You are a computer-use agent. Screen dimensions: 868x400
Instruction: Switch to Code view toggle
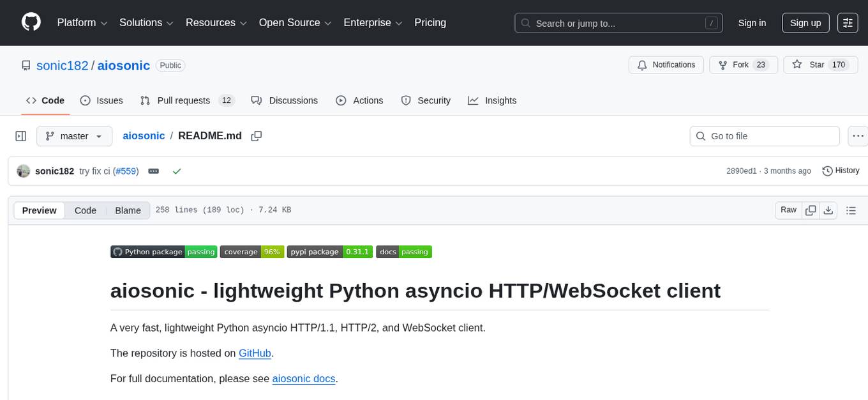click(x=86, y=210)
